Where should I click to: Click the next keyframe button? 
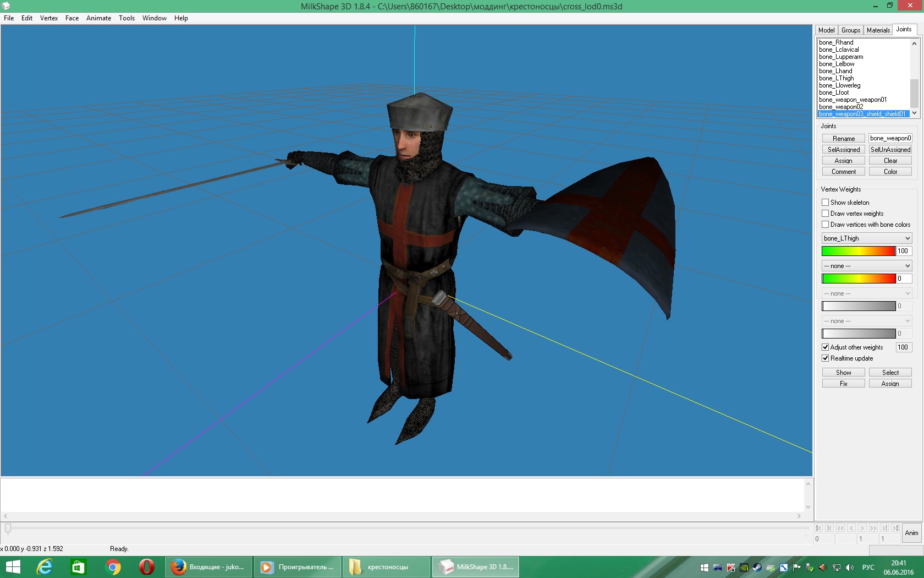884,528
